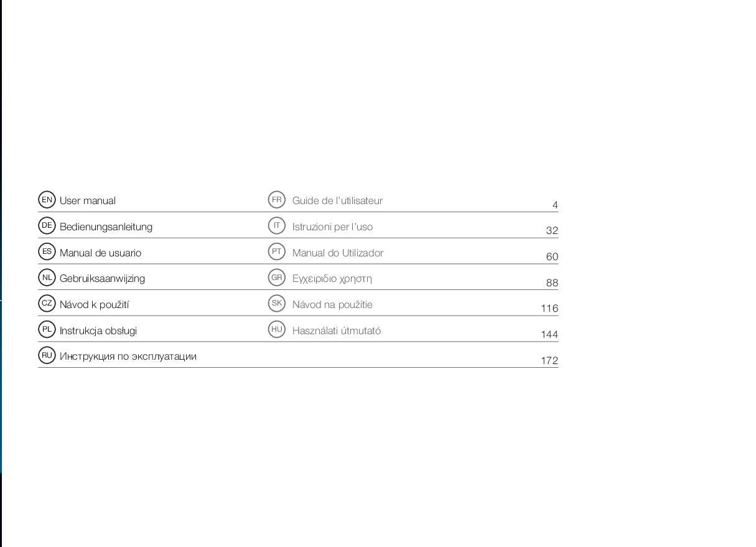
Task: Click the SK circled icon
Action: [277, 303]
